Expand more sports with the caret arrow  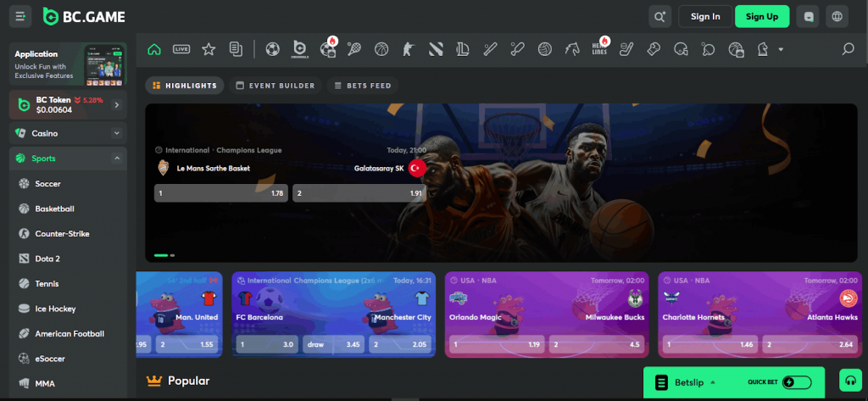[781, 50]
